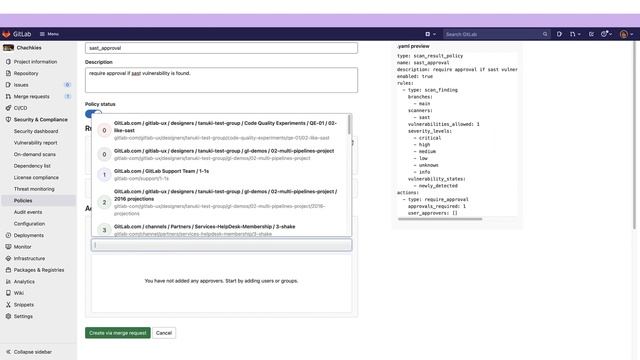The width and height of the screenshot is (640, 360).
Task: Click the Packages & Registries icon
Action: [x=8, y=270]
